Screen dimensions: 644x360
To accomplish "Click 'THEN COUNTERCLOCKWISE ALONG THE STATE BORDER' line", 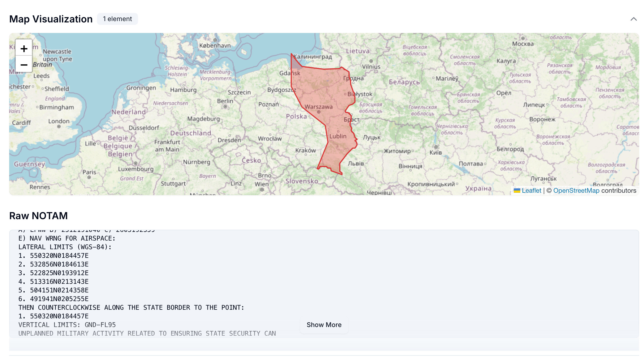I will (x=131, y=308).
